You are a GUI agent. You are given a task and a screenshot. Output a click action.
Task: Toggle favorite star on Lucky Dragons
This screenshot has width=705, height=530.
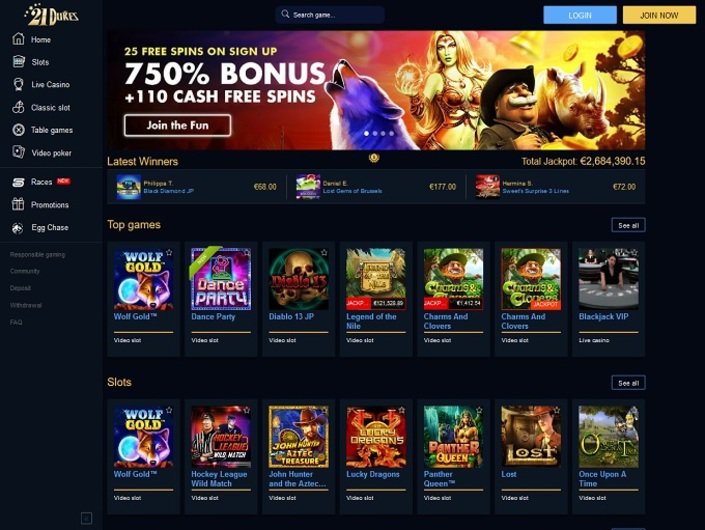402,410
